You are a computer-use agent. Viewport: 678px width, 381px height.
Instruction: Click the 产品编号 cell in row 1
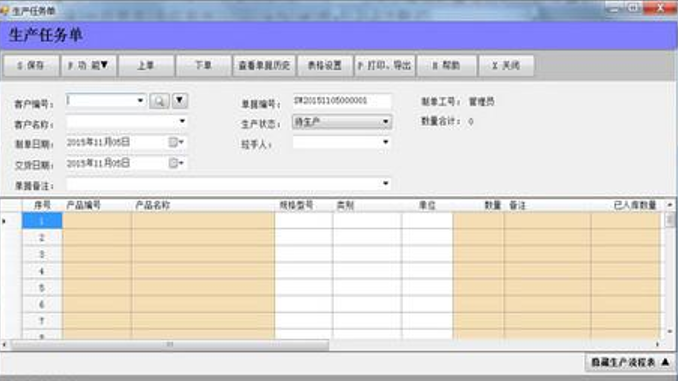[x=97, y=221]
